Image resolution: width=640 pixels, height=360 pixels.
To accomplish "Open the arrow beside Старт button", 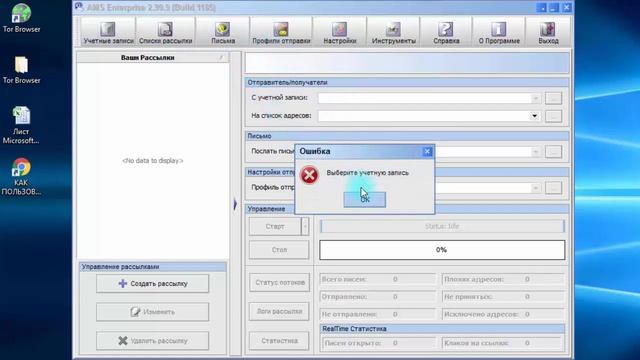I will (x=305, y=226).
